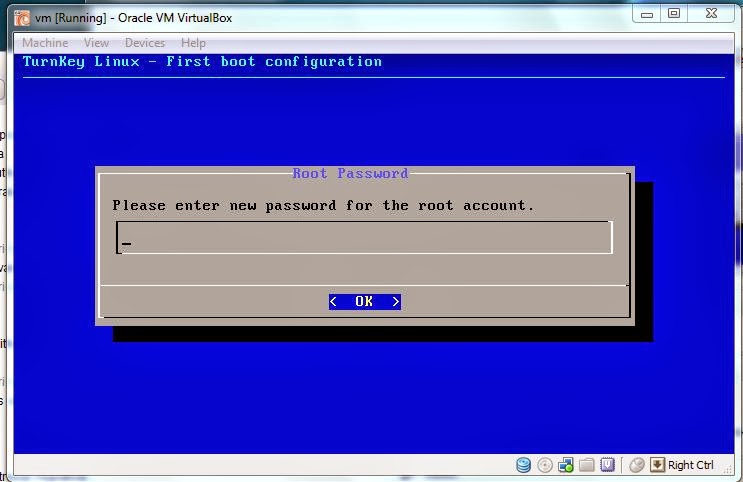Click the hard disk activity icon
The height and width of the screenshot is (482, 743).
(523, 465)
